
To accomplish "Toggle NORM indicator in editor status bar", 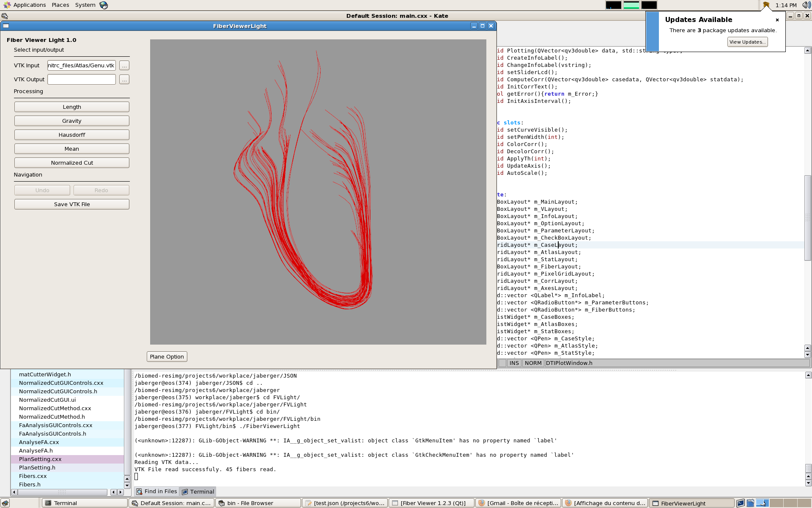I will 533,363.
